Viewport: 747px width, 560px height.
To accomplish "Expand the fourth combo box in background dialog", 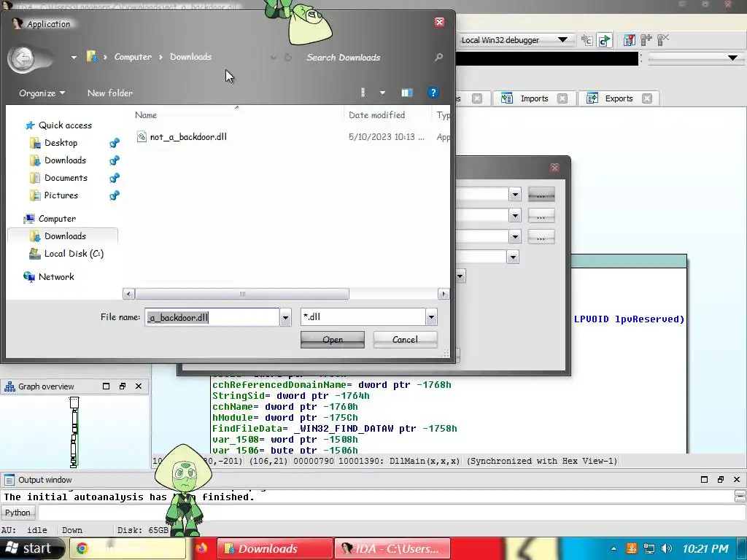I will [513, 257].
